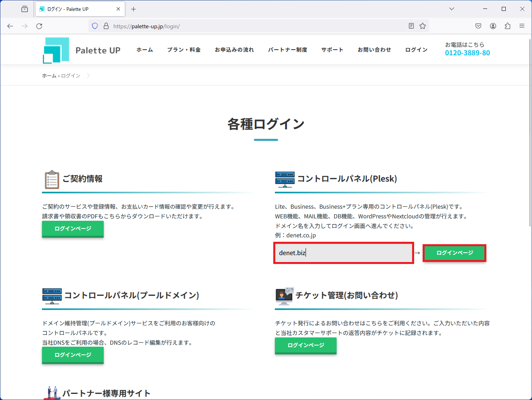The width and height of the screenshot is (532, 400).
Task: Open the ログイン menu item
Action: click(417, 50)
